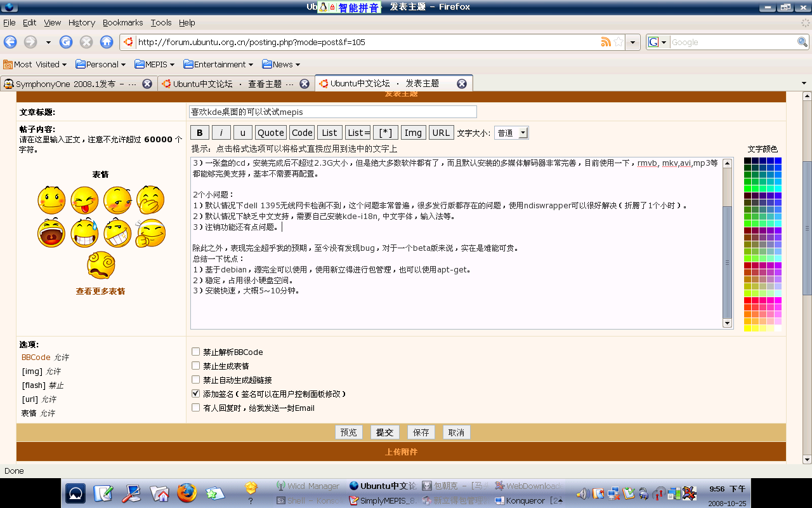Insert the smirking toothy grin emoticon
Image resolution: width=812 pixels, height=508 pixels.
point(117,233)
